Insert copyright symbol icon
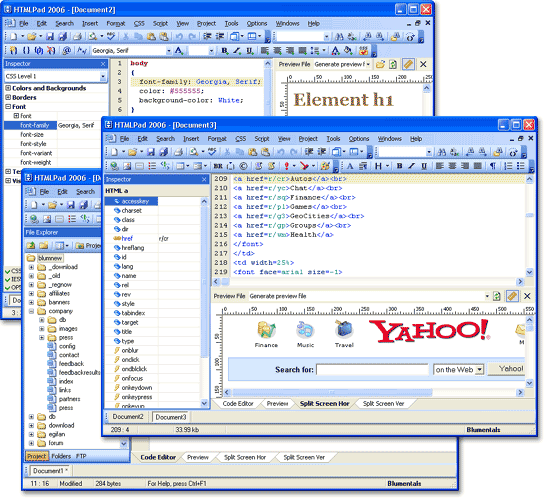Image resolution: width=545 pixels, height=500 pixels. pyautogui.click(x=243, y=166)
